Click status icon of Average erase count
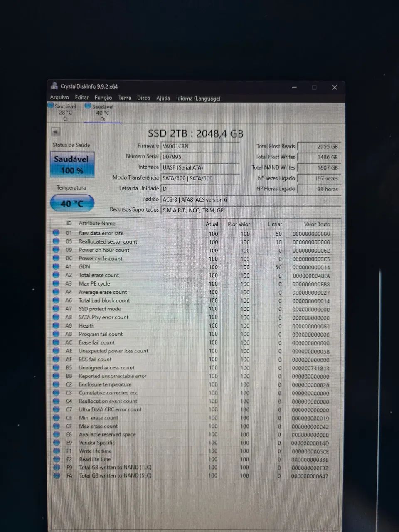This screenshot has height=532, width=399. point(56,292)
